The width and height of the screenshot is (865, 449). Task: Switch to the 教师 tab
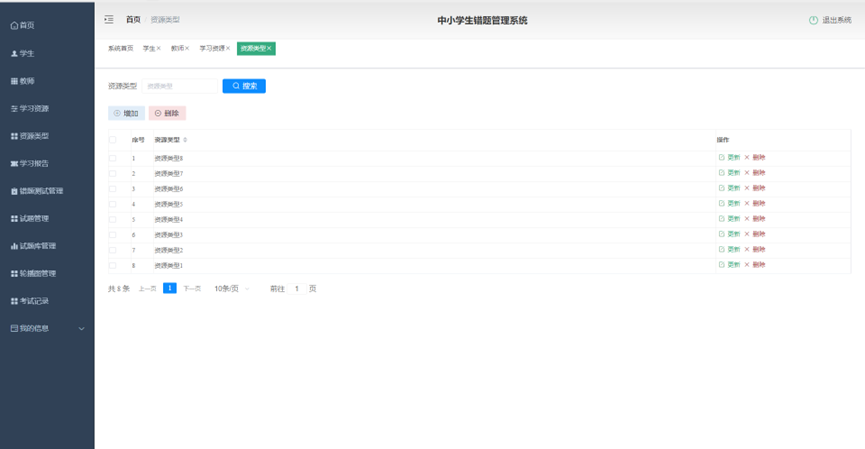(177, 49)
